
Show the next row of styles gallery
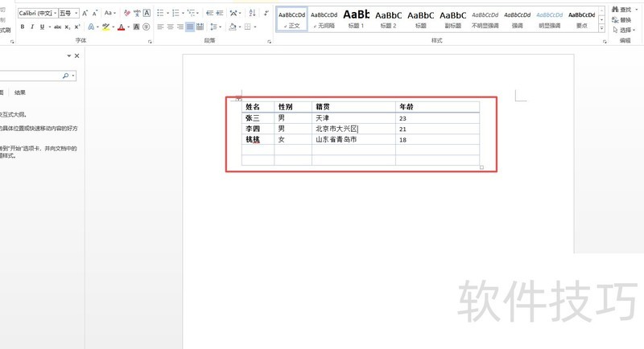pyautogui.click(x=601, y=19)
